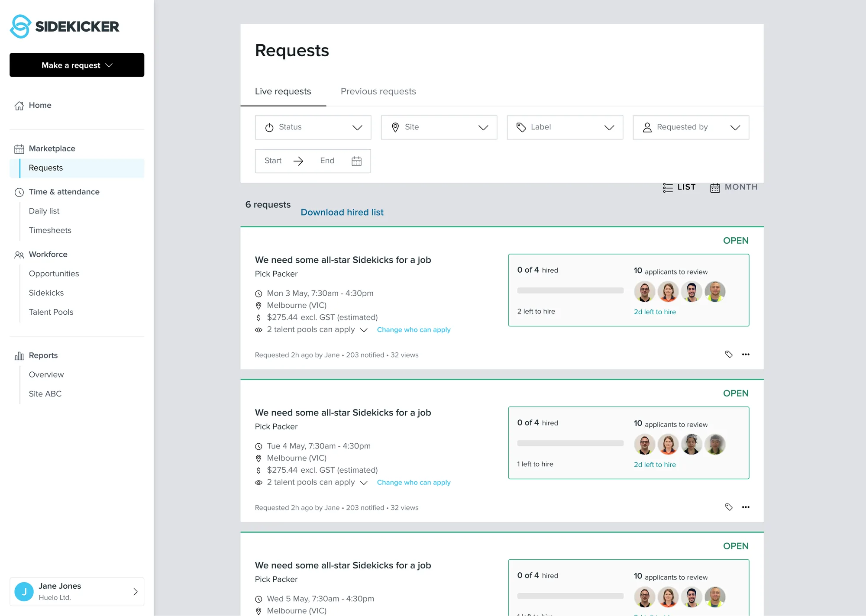Click Download hired list link

tap(342, 213)
